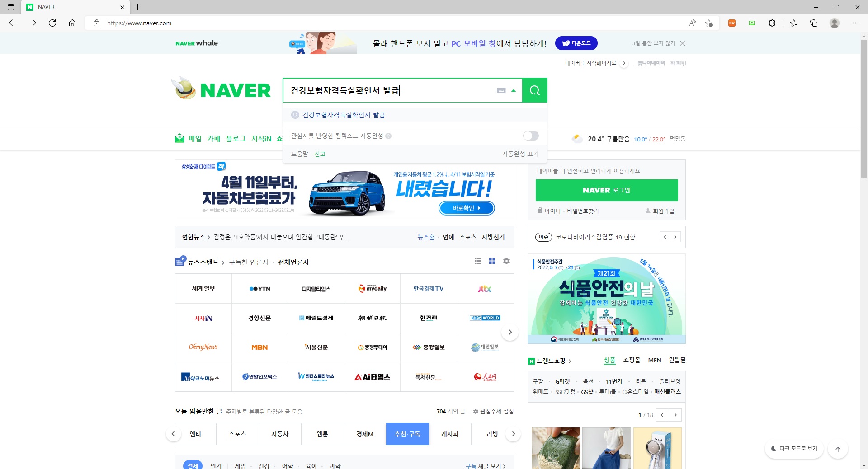Click the 자동완성 끄기 link
The image size is (868, 469).
click(520, 154)
